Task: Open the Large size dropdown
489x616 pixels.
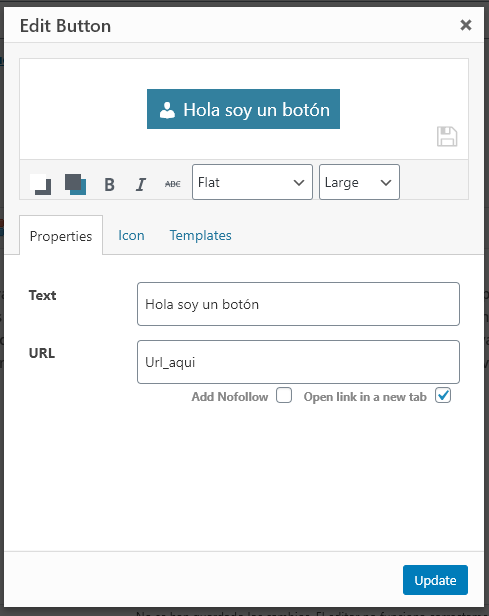Action: coord(359,182)
